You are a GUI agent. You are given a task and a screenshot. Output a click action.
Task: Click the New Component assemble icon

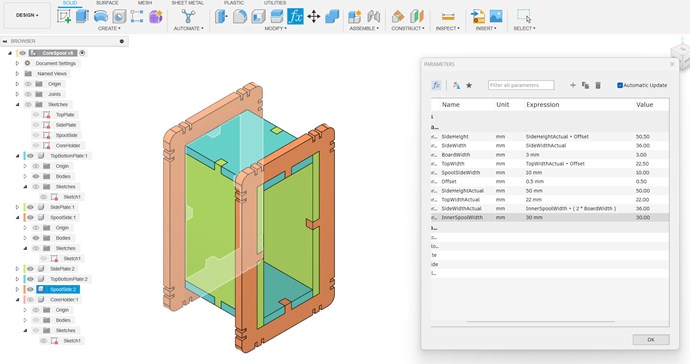click(355, 17)
